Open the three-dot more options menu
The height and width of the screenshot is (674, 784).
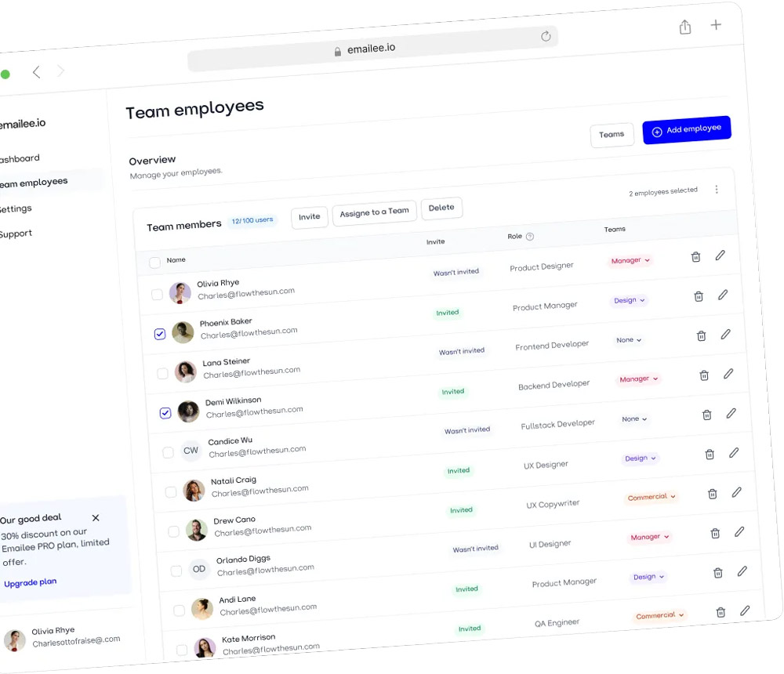(x=717, y=189)
